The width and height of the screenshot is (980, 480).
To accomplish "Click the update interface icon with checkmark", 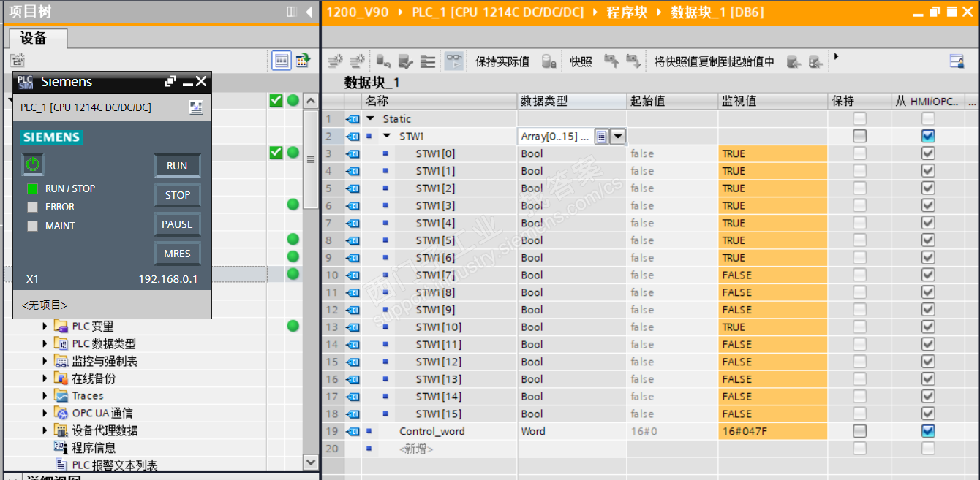I will (405, 61).
